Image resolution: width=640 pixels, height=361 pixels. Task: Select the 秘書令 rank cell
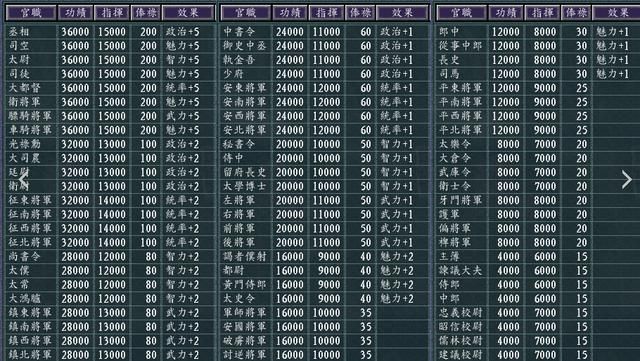click(x=239, y=144)
